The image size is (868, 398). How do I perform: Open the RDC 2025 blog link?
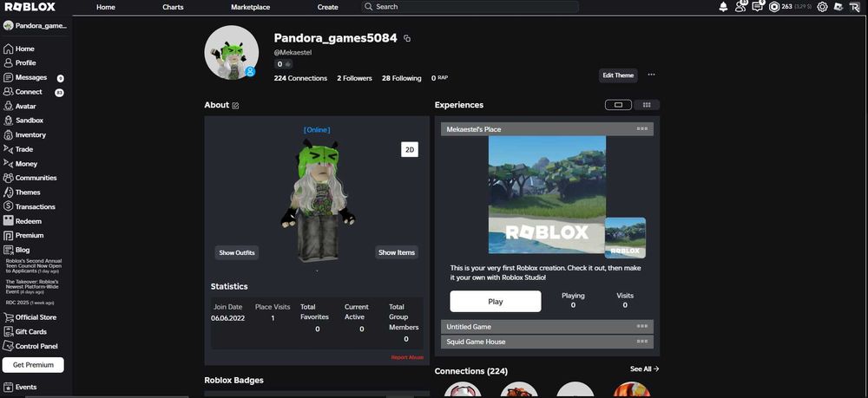coord(30,303)
